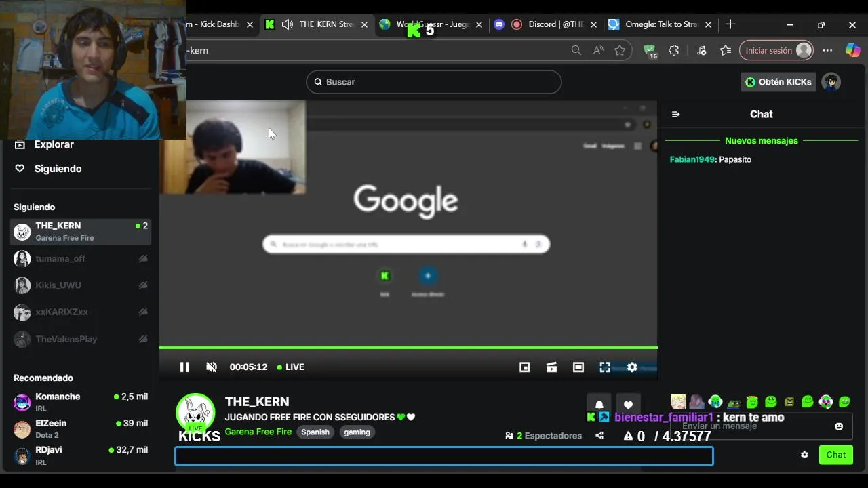This screenshot has height=488, width=868.
Task: Create a clip with the clip icon
Action: point(551,367)
